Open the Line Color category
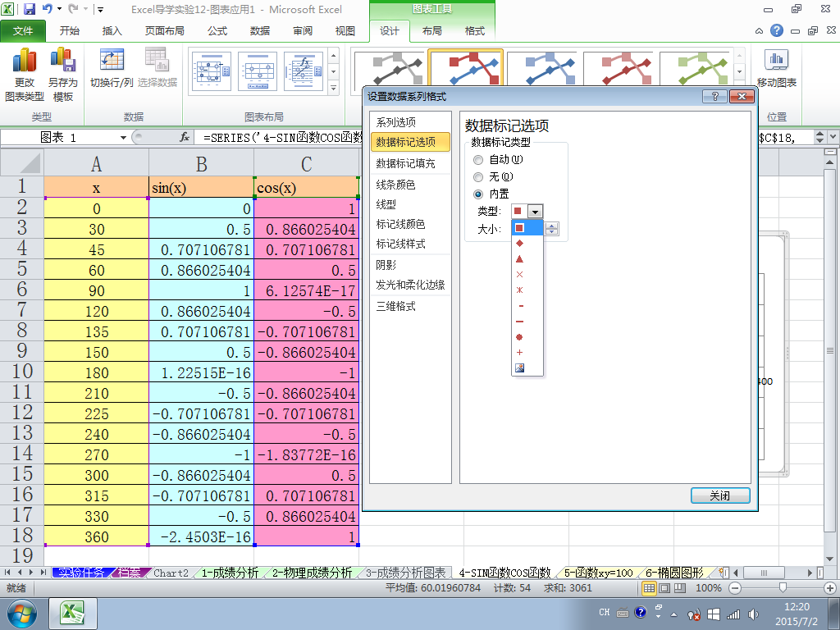The width and height of the screenshot is (840, 630). click(410, 185)
